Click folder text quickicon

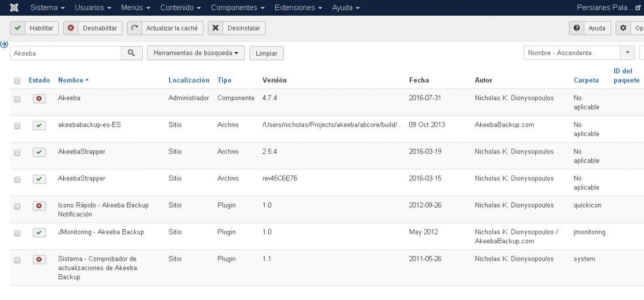[587, 205]
